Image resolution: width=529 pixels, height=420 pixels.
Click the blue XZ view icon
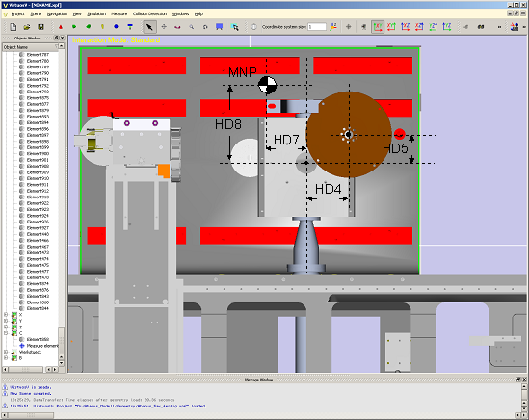click(406, 27)
